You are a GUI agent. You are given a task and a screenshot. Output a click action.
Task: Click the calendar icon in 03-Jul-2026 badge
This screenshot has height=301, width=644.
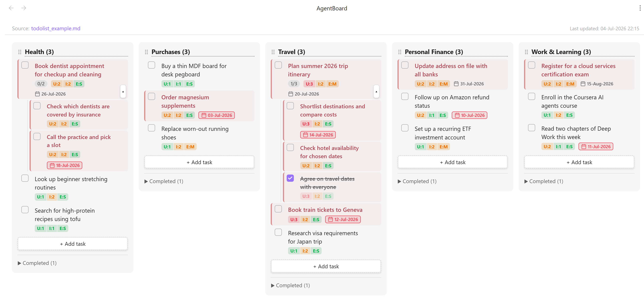(204, 115)
